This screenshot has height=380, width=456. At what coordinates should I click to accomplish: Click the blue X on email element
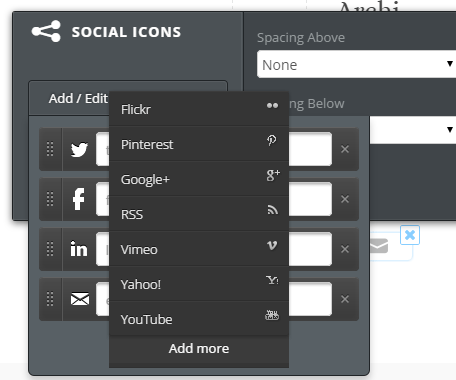tap(410, 235)
